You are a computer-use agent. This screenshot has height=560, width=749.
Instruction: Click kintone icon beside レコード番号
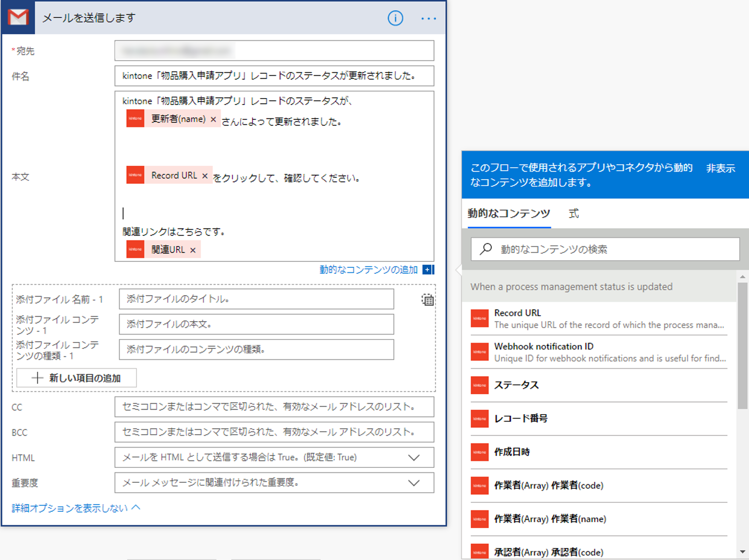pos(480,419)
